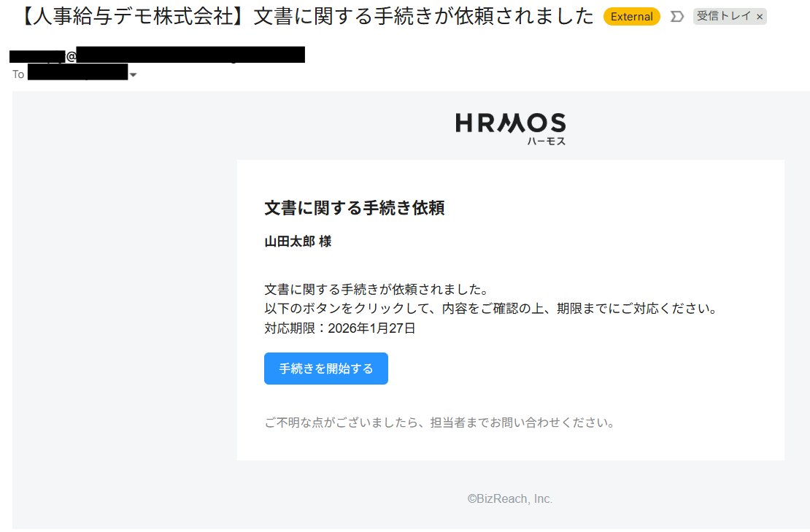This screenshot has height=532, width=810.
Task: Click the 山田太郎 様 addressee name
Action: (298, 242)
